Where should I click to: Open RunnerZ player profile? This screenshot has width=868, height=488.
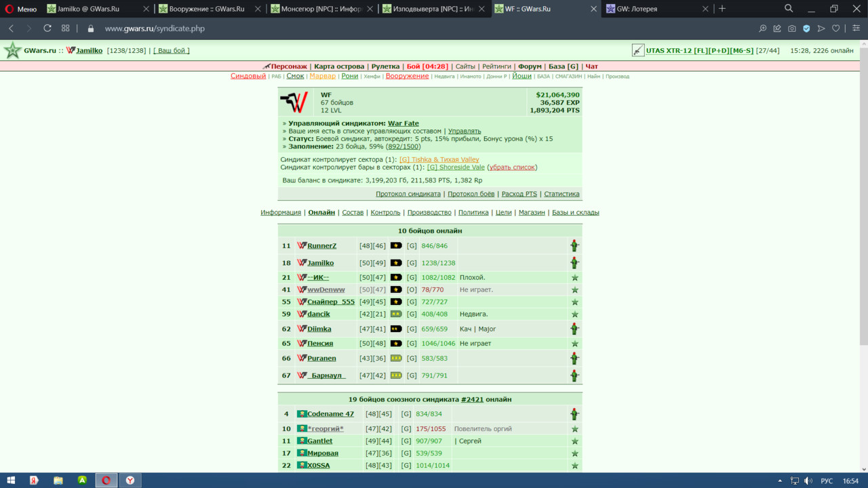[321, 246]
